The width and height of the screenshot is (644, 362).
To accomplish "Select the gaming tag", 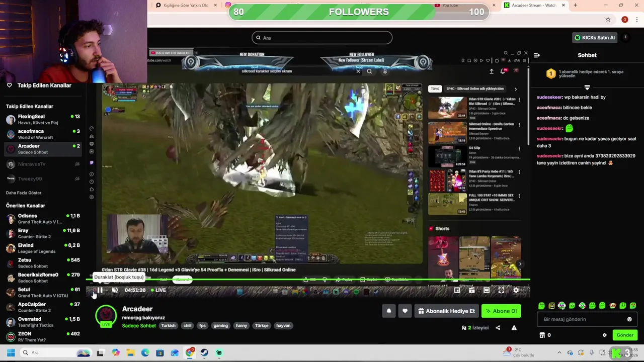I will click(x=220, y=326).
